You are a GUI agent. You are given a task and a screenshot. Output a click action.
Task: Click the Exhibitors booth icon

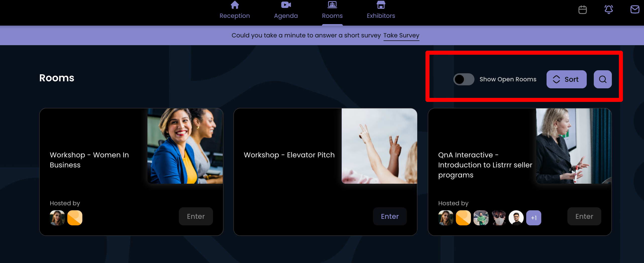(381, 5)
